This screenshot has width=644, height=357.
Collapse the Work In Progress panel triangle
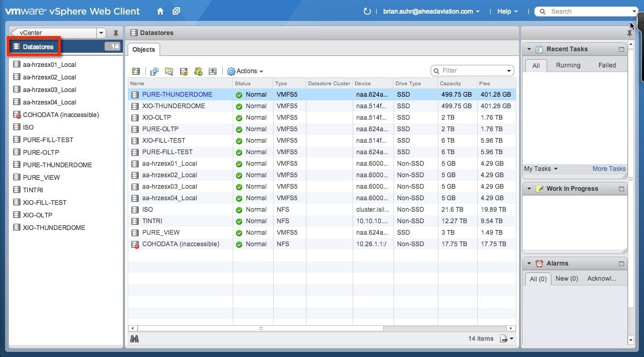pos(529,189)
